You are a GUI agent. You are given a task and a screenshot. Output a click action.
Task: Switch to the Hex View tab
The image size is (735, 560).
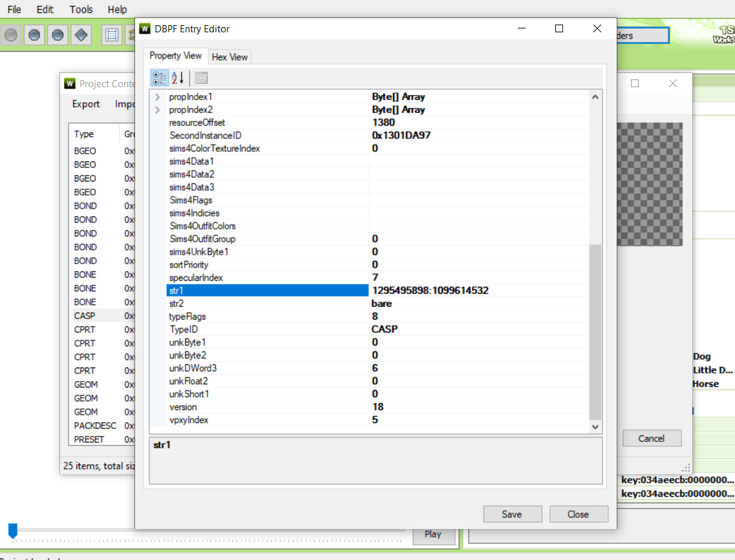click(229, 57)
